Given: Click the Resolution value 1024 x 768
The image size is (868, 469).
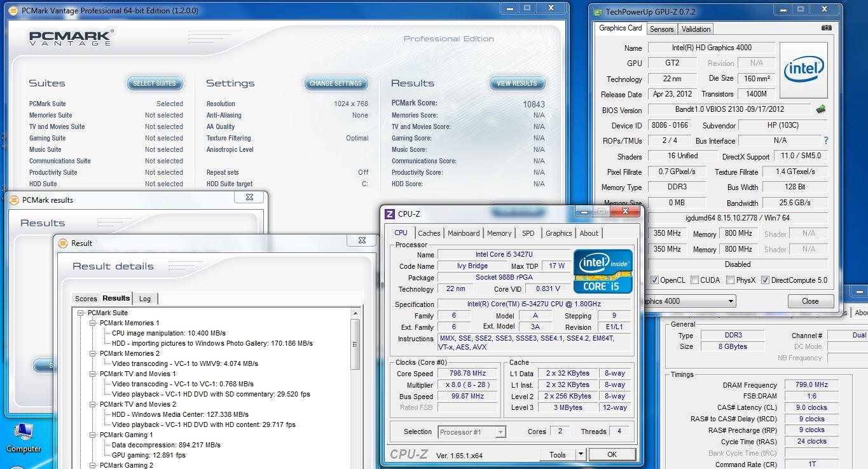Looking at the screenshot, I should pos(351,104).
